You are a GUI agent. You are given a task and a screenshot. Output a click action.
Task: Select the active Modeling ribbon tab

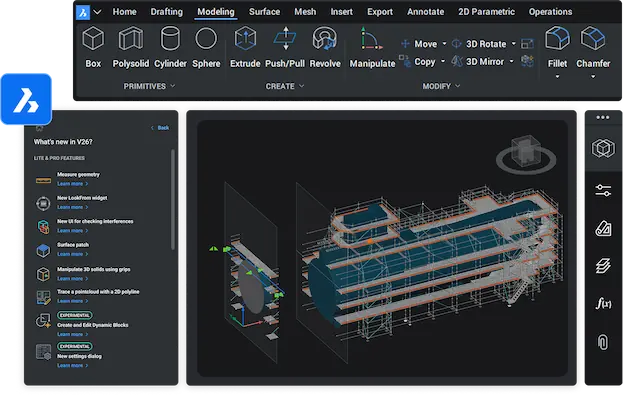[216, 12]
